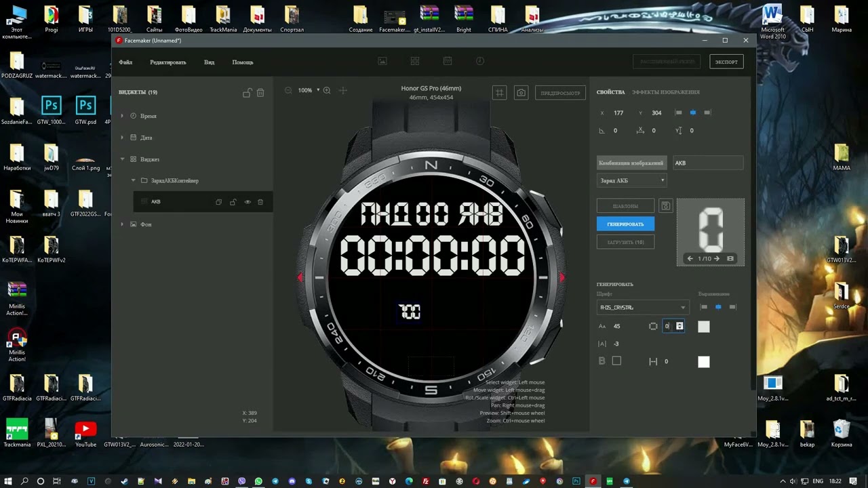The height and width of the screenshot is (488, 868).
Task: Set generated text alignment to right
Action: (x=732, y=307)
